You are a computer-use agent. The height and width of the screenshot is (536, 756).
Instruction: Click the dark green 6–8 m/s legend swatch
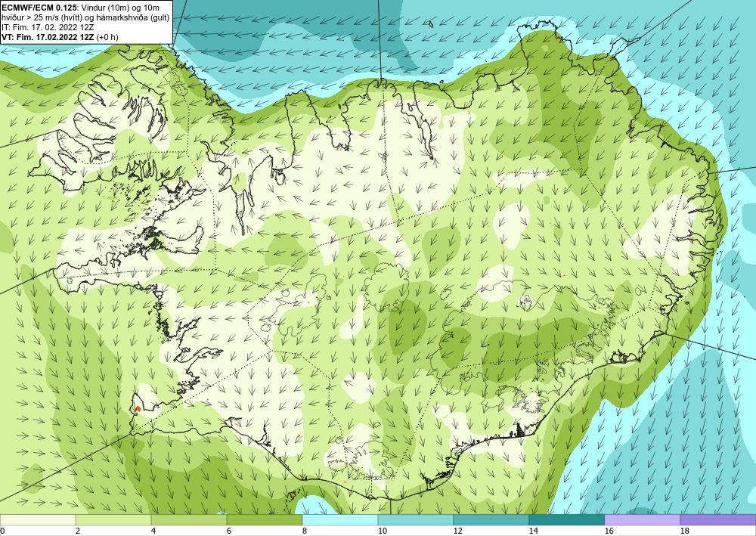click(x=265, y=520)
